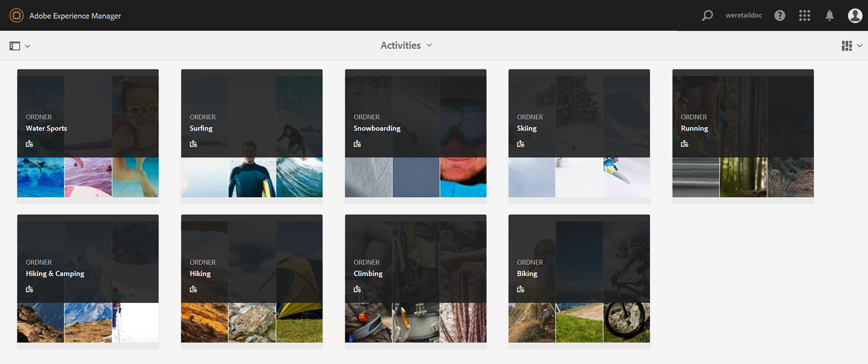Click the card view switcher icon

(846, 46)
